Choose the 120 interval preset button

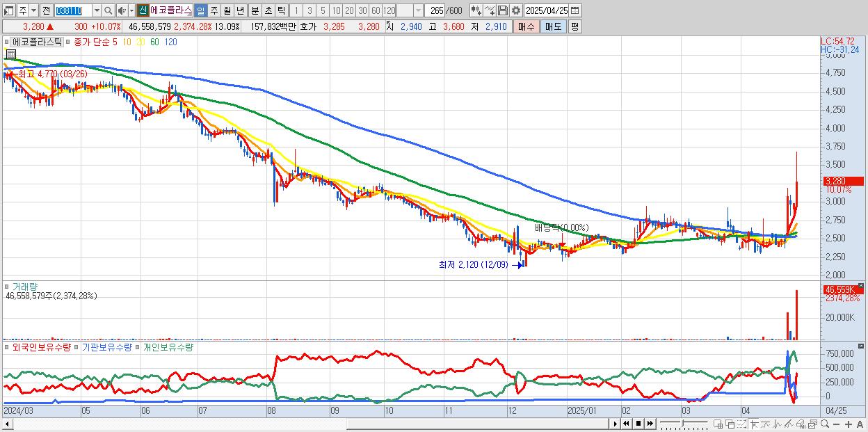pos(389,10)
